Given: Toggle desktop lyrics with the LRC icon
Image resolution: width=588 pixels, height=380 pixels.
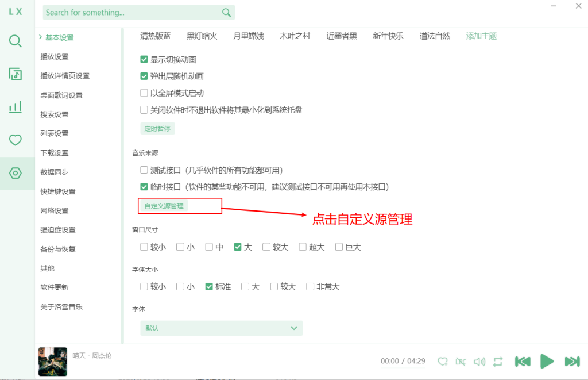Looking at the screenshot, I should coord(461,362).
